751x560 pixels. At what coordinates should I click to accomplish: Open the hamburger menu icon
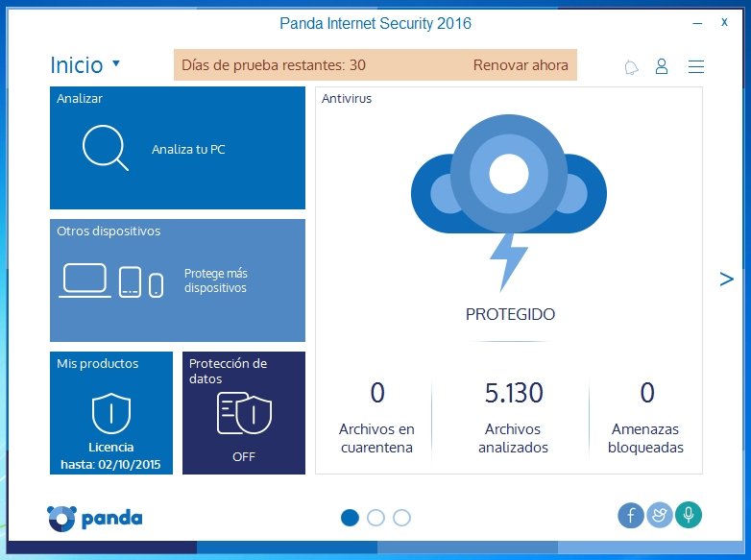point(696,66)
